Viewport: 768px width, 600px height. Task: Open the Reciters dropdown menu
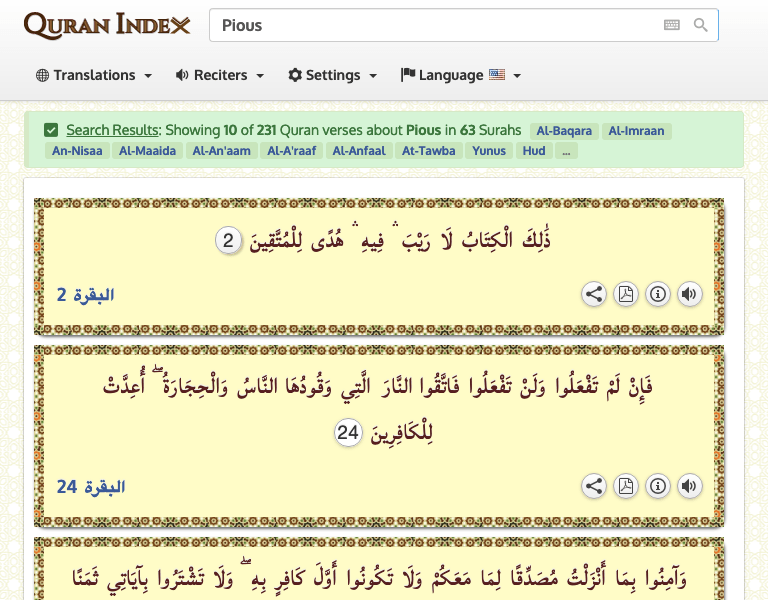pos(220,75)
